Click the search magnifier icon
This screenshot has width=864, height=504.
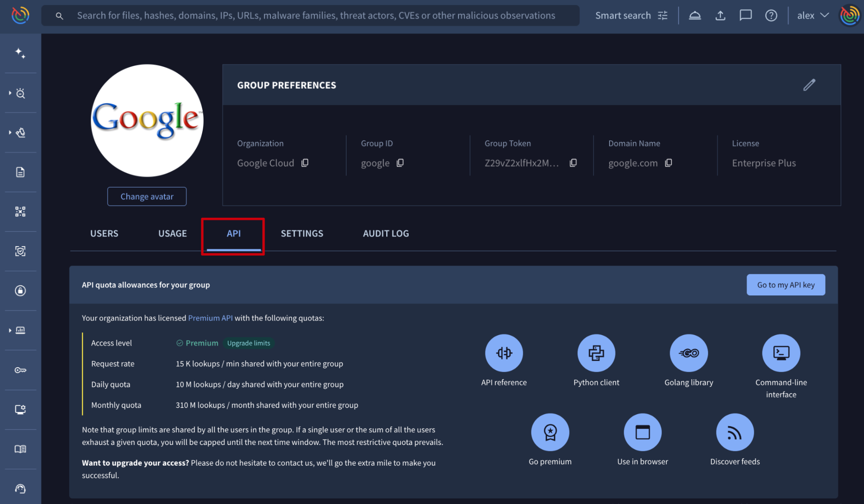[59, 16]
